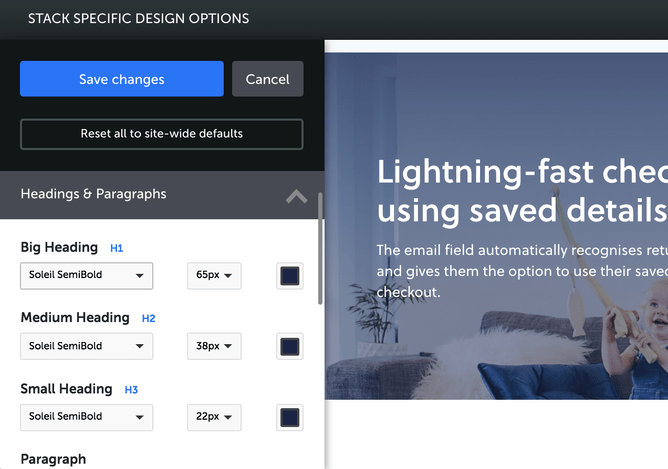Click the H2 tag beside Medium Heading
The image size is (668, 469).
[x=148, y=319]
